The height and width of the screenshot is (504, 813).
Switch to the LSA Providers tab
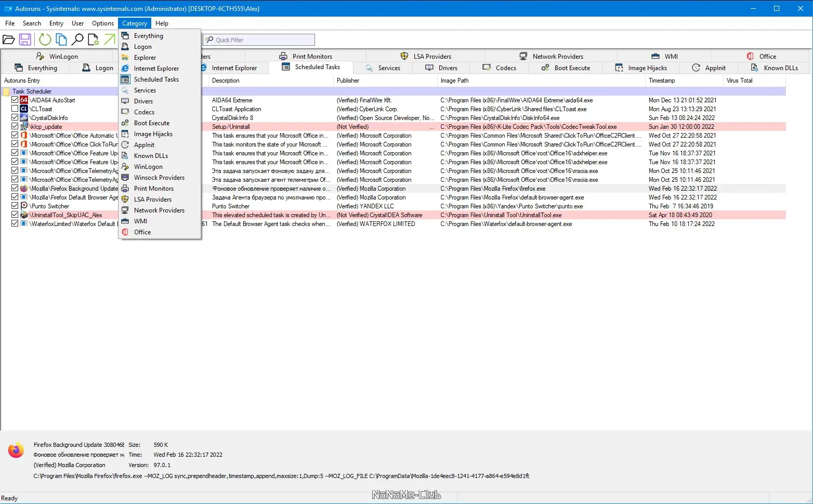coord(426,57)
